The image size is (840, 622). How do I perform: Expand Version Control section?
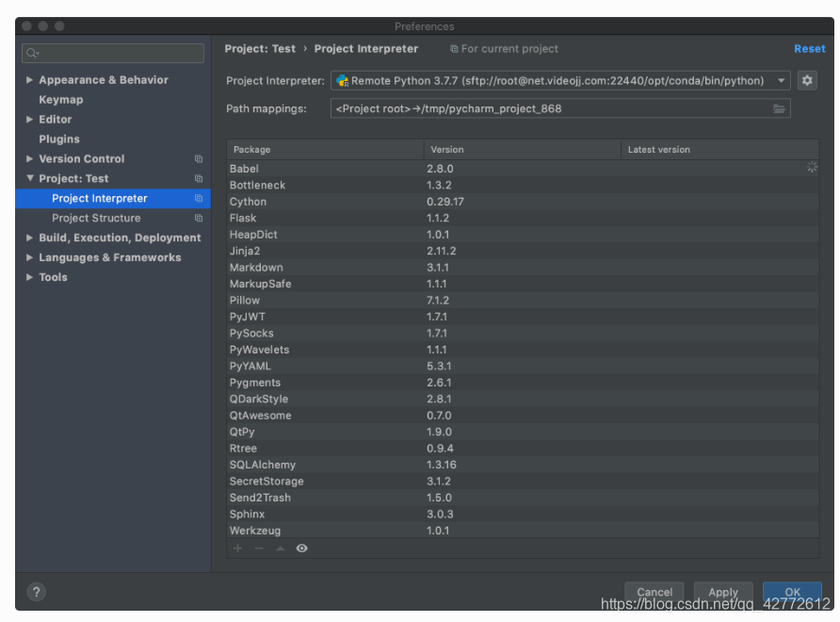tap(29, 158)
